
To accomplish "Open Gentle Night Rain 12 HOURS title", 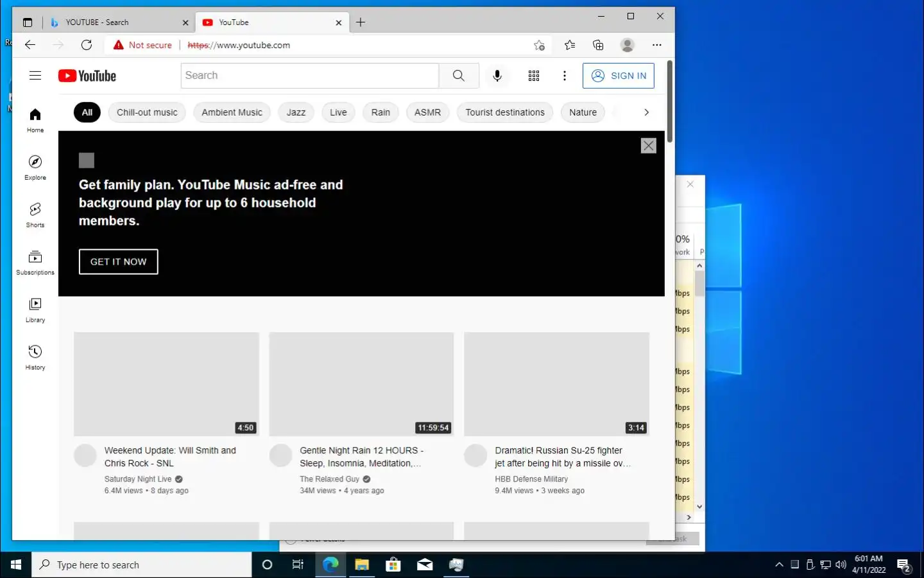I will point(361,457).
